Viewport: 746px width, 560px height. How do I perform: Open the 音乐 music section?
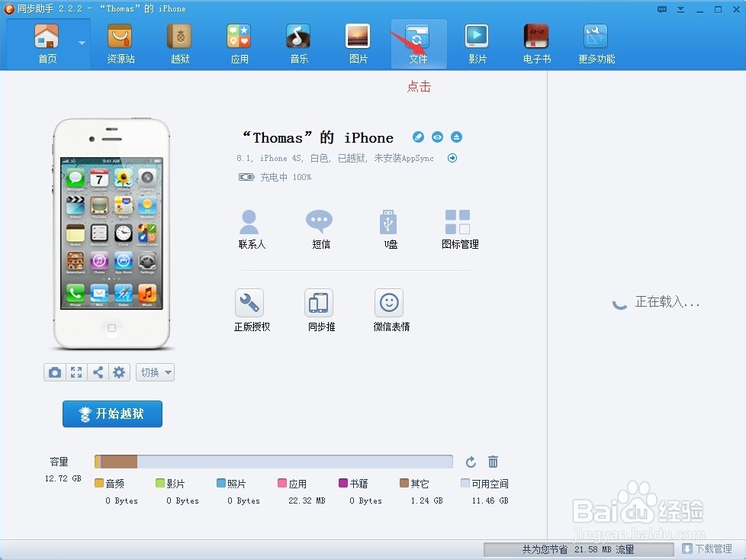(297, 43)
